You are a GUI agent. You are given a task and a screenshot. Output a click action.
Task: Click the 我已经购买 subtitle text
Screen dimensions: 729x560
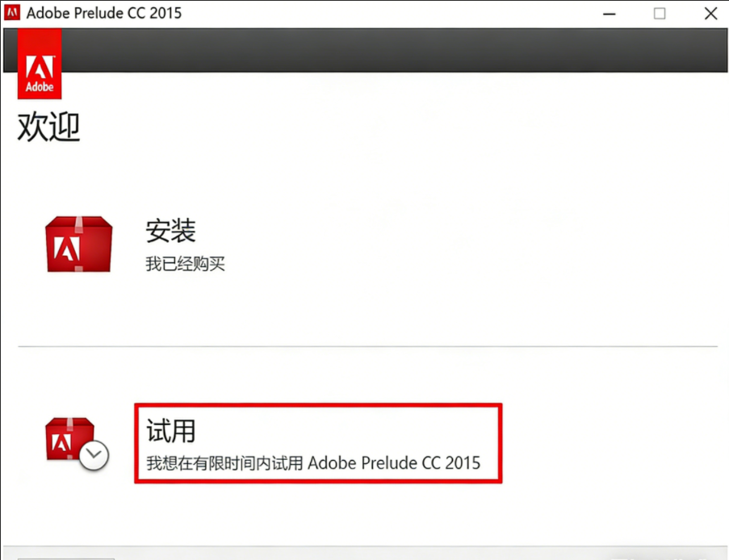[x=185, y=264]
